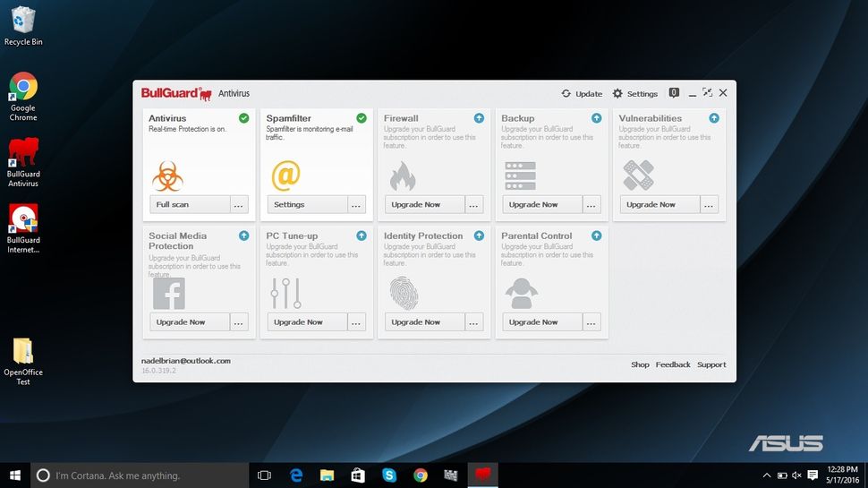Open Skype from taskbar
Screen dimensions: 868x488
(389, 475)
